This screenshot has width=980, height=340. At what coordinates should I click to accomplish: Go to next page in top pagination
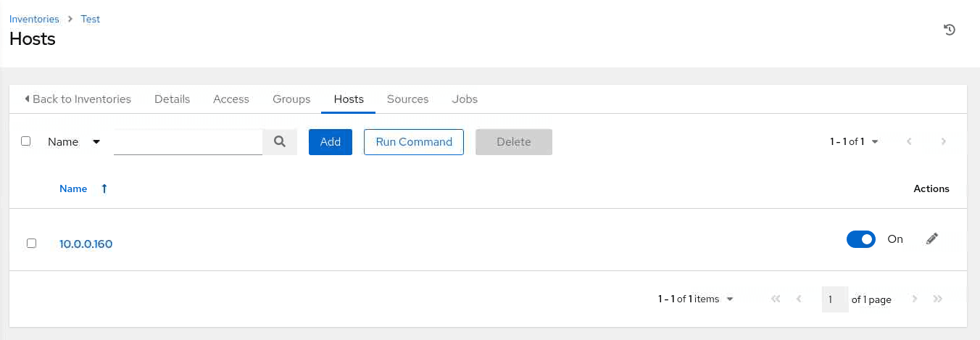point(944,141)
